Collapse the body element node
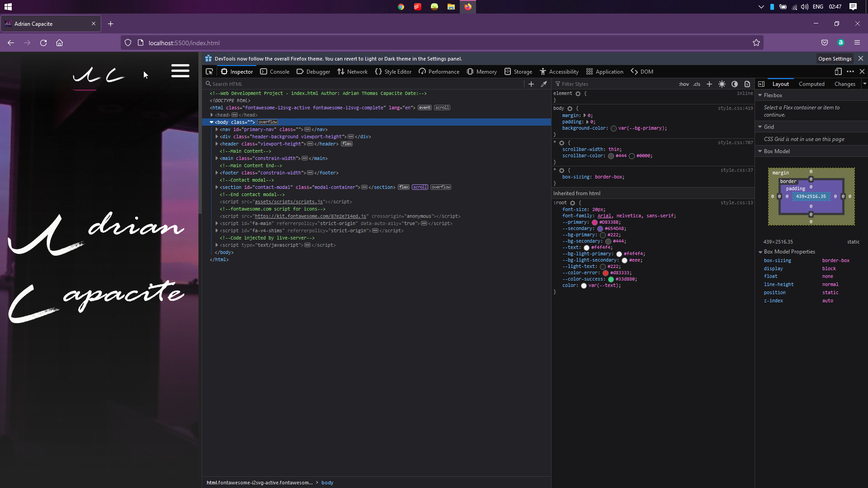 (212, 122)
